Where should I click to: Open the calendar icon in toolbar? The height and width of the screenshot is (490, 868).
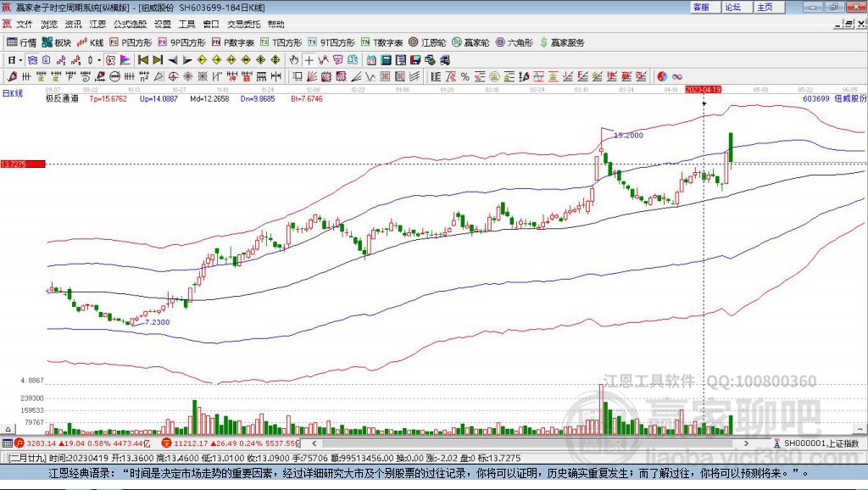371,60
